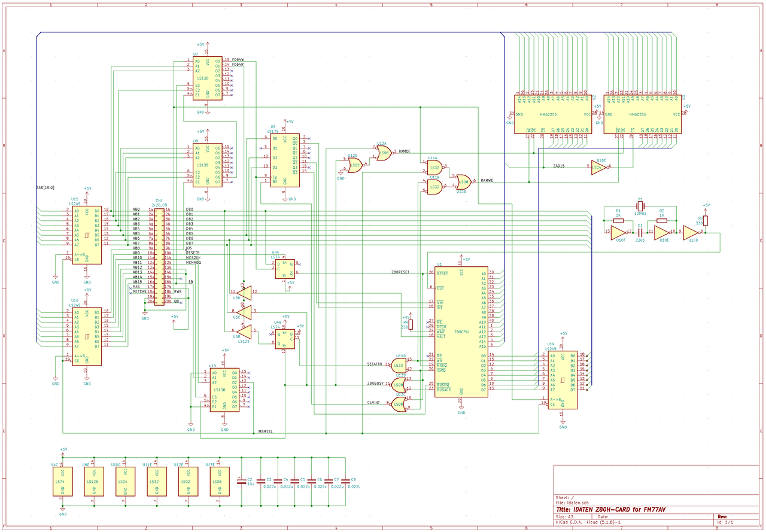766x532 pixels.
Task: Select the U3 HM62256 RAM chip
Action: point(642,114)
